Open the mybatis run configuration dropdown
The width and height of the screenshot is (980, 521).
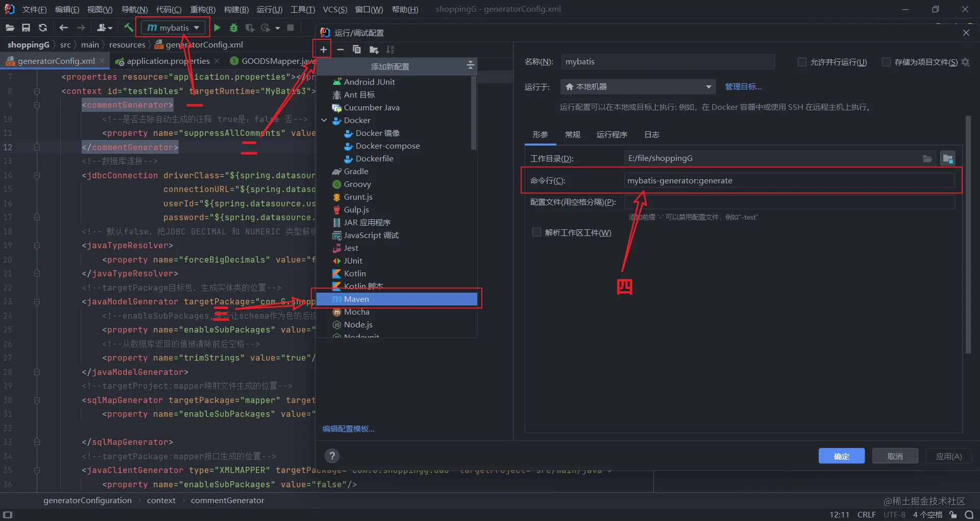pos(173,28)
